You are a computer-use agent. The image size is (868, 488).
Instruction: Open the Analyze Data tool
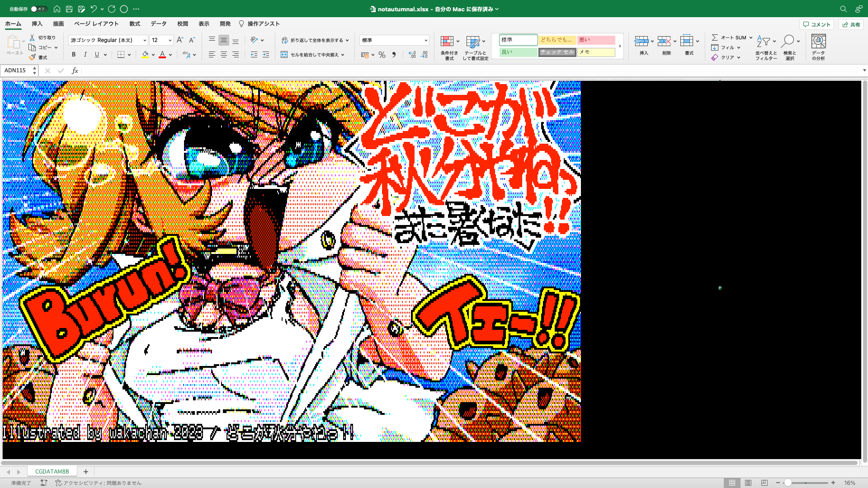click(x=818, y=47)
